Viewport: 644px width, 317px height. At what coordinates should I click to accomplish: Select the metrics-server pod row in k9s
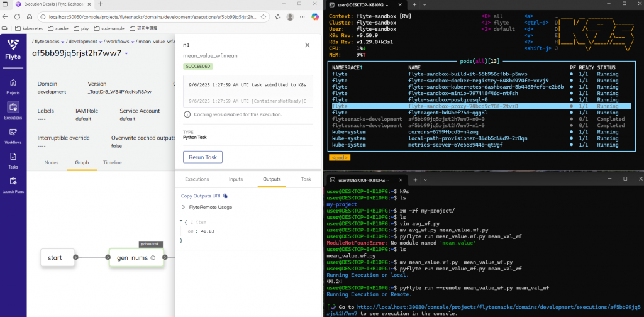481,145
